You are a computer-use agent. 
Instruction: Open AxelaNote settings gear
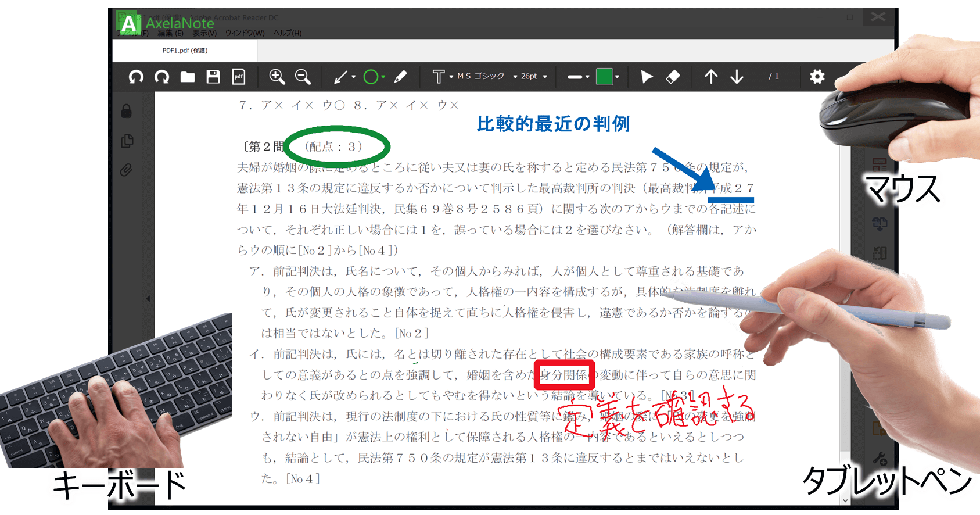[817, 77]
